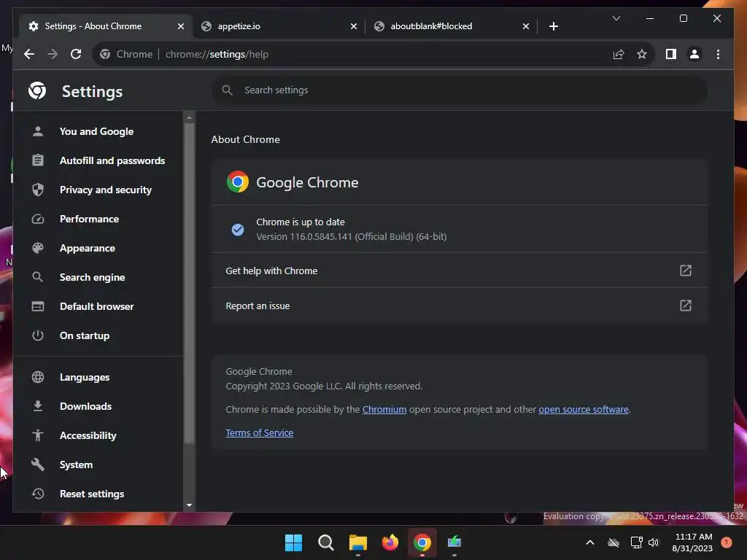Focus the Search settings field
This screenshot has width=747, height=560.
click(x=459, y=90)
